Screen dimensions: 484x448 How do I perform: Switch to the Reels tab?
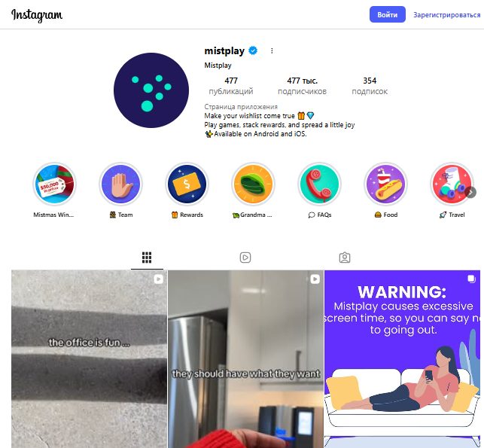(245, 258)
